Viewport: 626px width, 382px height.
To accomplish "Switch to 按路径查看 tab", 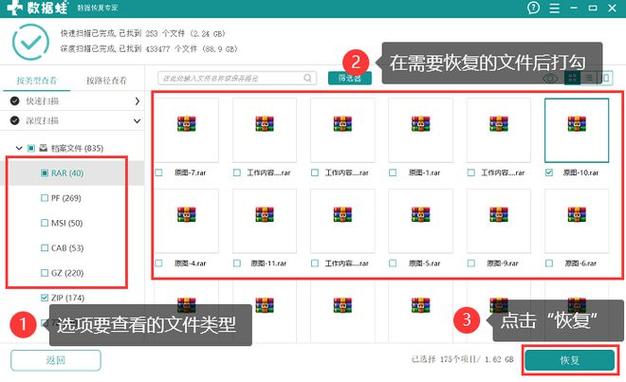I will click(107, 80).
